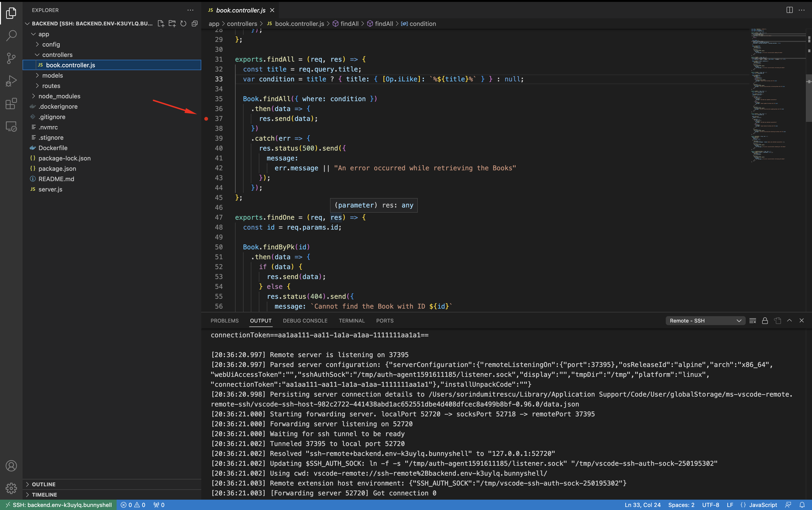
Task: Expand the models folder
Action: point(53,76)
